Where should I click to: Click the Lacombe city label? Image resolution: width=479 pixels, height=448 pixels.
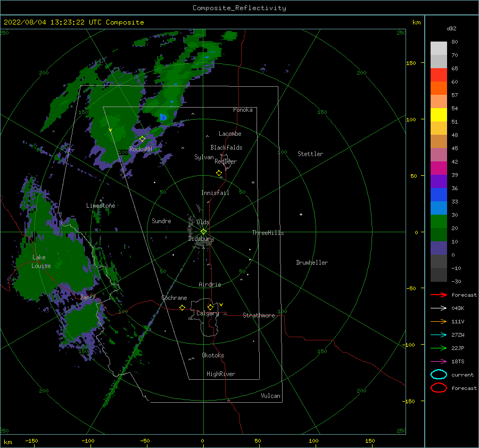coord(230,134)
